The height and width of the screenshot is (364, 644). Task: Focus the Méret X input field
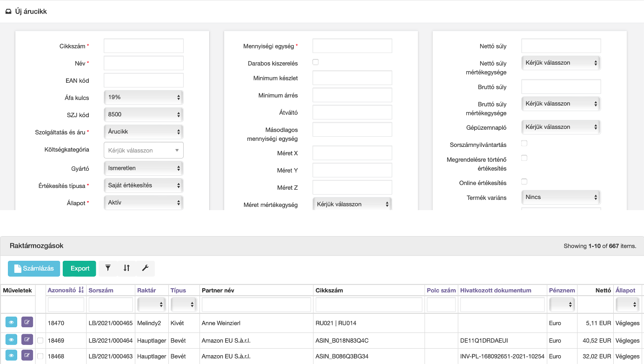tap(352, 153)
